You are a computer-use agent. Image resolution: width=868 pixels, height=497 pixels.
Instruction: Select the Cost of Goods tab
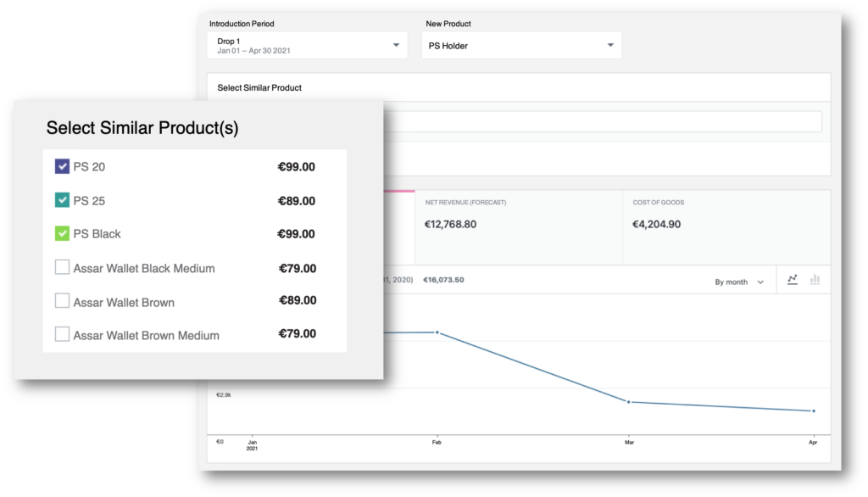[726, 227]
